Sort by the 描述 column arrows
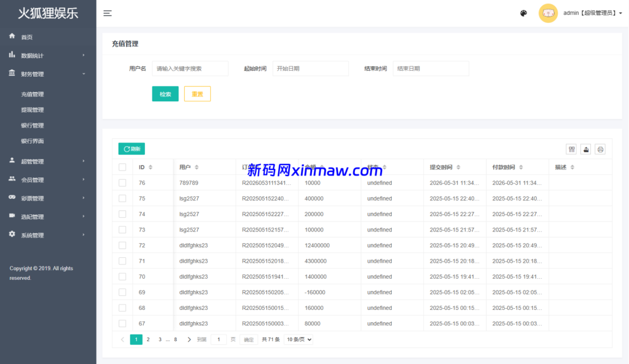Viewport: 629px width, 364px height. click(572, 167)
